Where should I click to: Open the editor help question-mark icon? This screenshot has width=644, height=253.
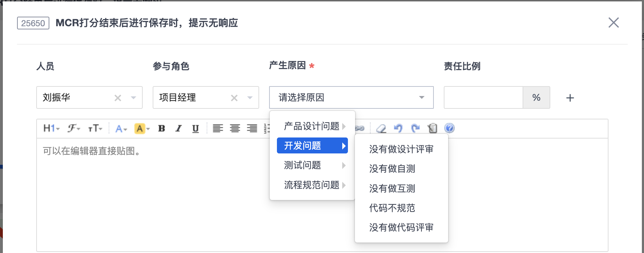pos(449,128)
